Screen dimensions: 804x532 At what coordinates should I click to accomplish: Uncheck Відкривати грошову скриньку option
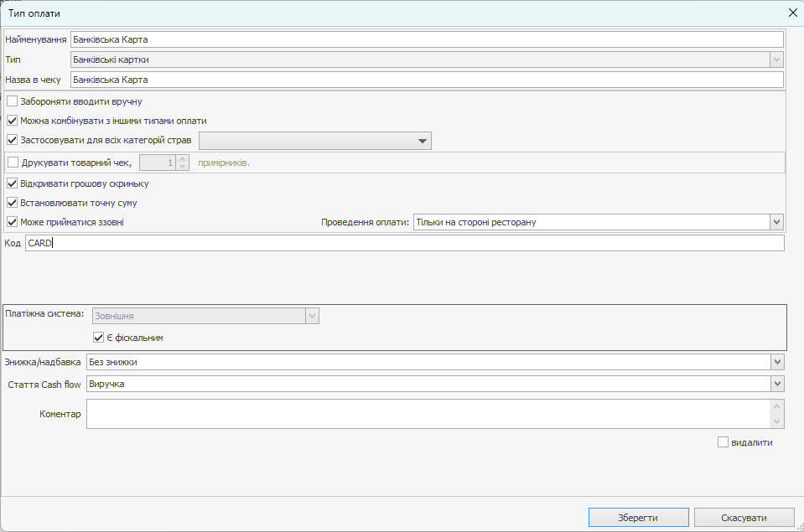tap(12, 183)
